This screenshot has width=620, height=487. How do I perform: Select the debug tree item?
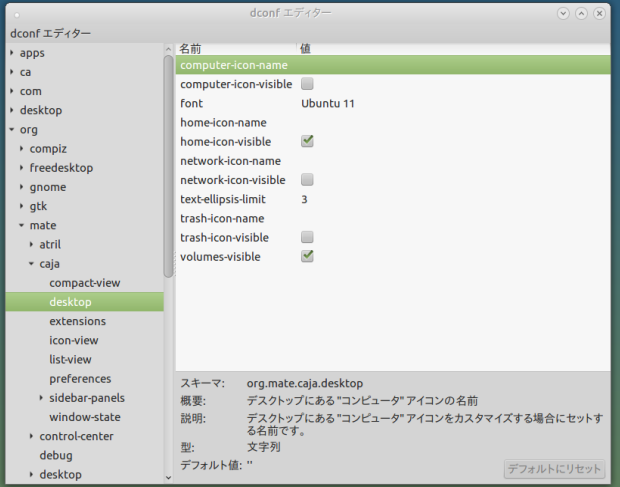[x=56, y=455]
